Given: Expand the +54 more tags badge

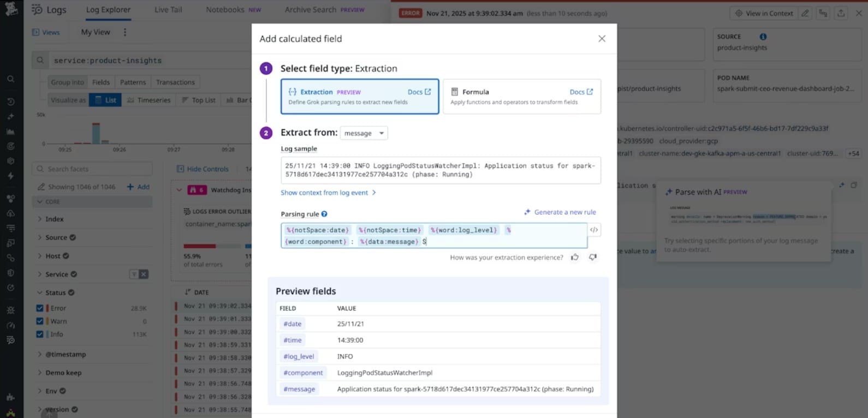Looking at the screenshot, I should point(853,153).
